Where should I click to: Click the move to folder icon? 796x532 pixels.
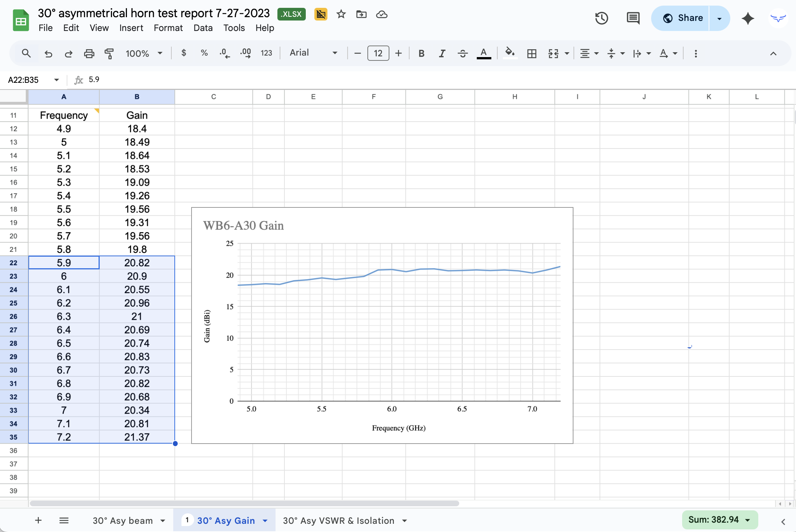[x=361, y=14]
